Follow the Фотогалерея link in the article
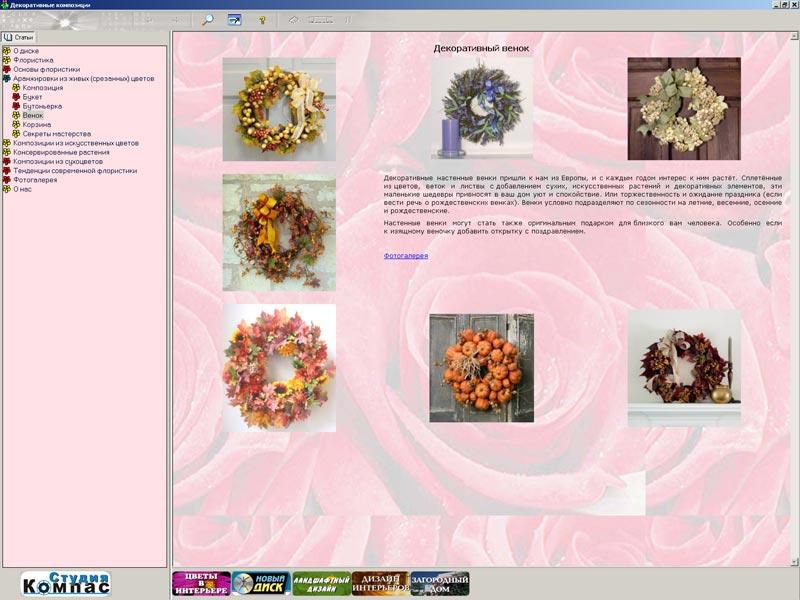800x600 pixels. (405, 256)
